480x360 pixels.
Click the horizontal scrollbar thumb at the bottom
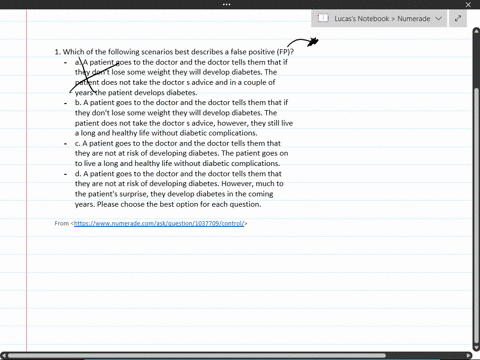(197, 355)
